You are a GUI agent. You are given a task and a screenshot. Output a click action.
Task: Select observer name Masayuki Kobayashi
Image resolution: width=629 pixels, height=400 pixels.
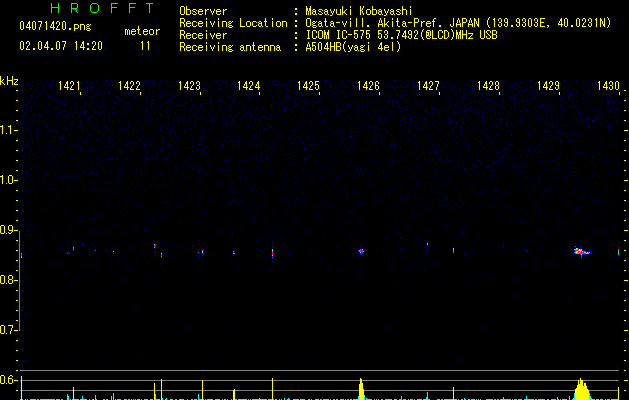(359, 11)
